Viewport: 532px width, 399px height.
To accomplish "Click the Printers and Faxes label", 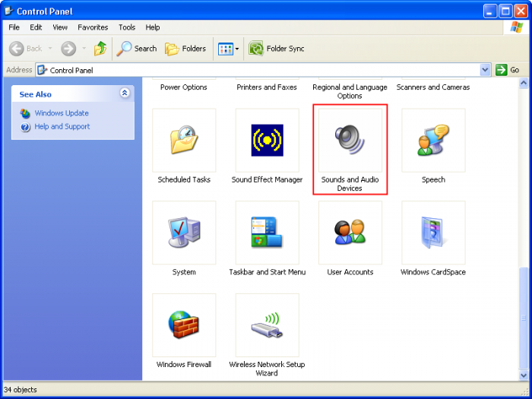I will pos(267,87).
